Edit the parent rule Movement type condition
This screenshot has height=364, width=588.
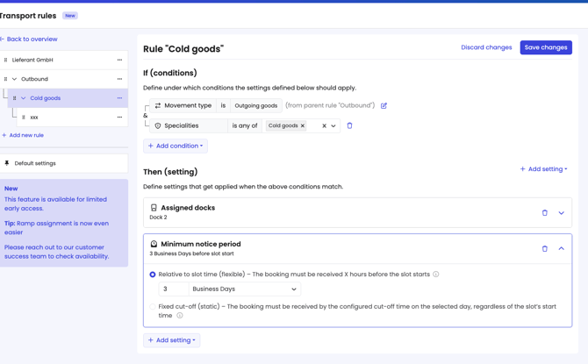point(384,106)
